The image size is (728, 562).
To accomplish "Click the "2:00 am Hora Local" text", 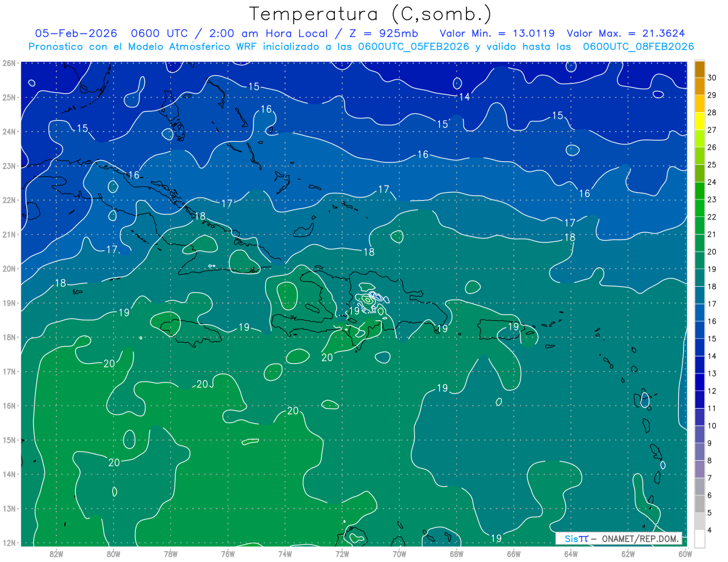I will pyautogui.click(x=268, y=33).
